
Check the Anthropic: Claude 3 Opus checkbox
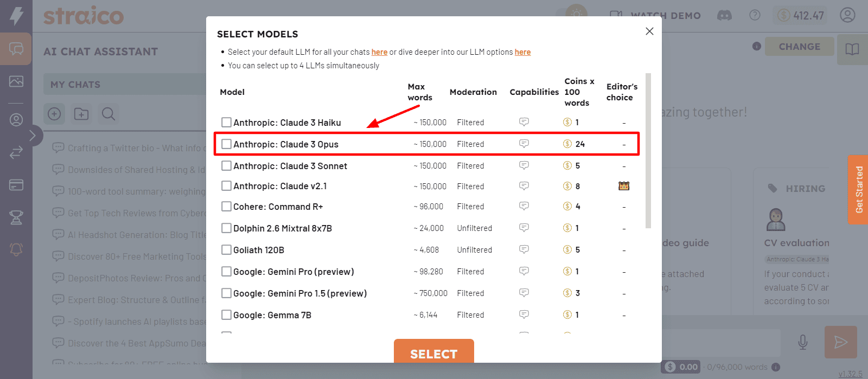[x=226, y=144]
